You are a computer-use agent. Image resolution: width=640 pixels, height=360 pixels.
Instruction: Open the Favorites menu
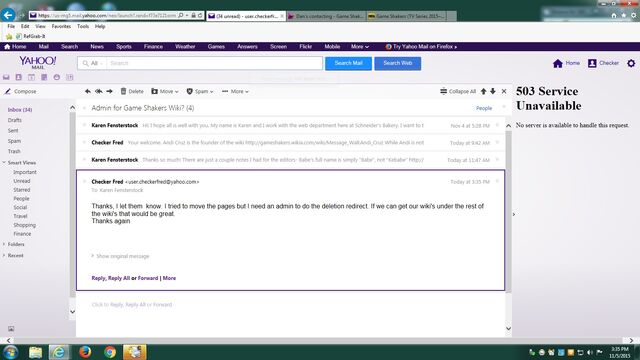pyautogui.click(x=61, y=26)
